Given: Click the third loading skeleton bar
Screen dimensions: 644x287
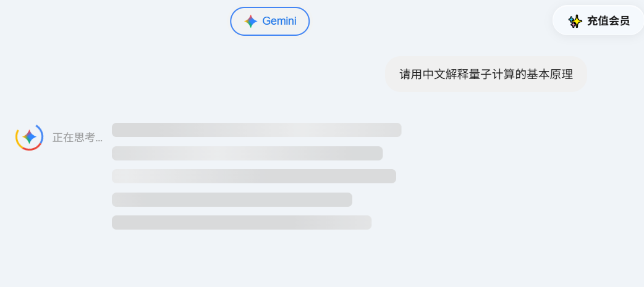Looking at the screenshot, I should click(253, 176).
